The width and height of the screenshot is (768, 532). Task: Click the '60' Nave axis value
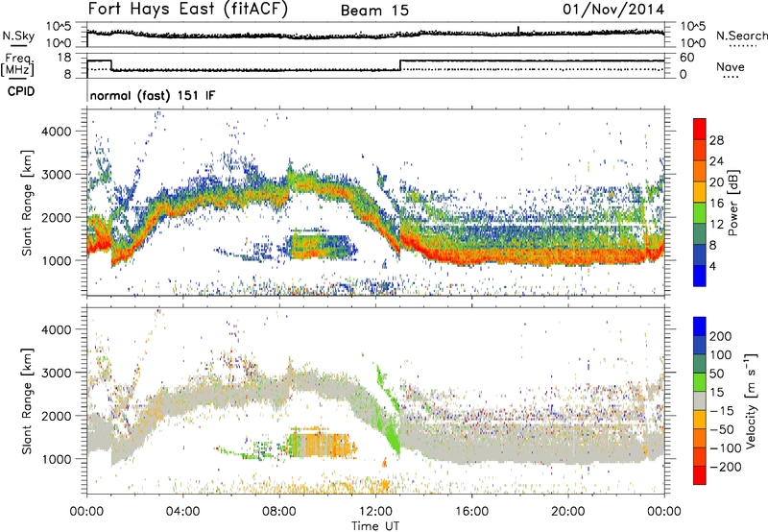coord(687,58)
